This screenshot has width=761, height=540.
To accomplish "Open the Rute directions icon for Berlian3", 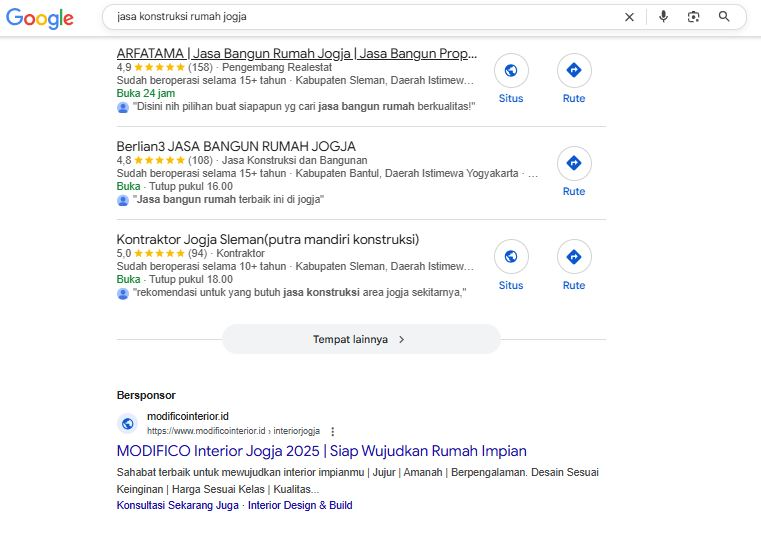I will click(574, 163).
